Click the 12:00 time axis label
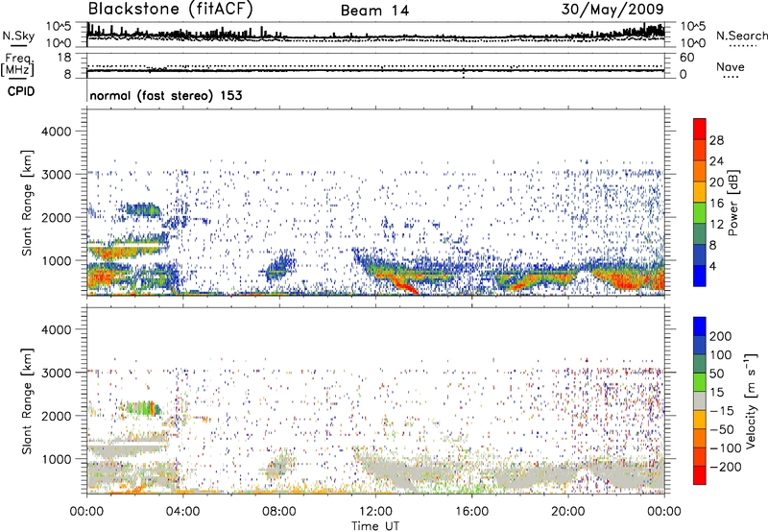The height and width of the screenshot is (532, 768). coord(375,512)
